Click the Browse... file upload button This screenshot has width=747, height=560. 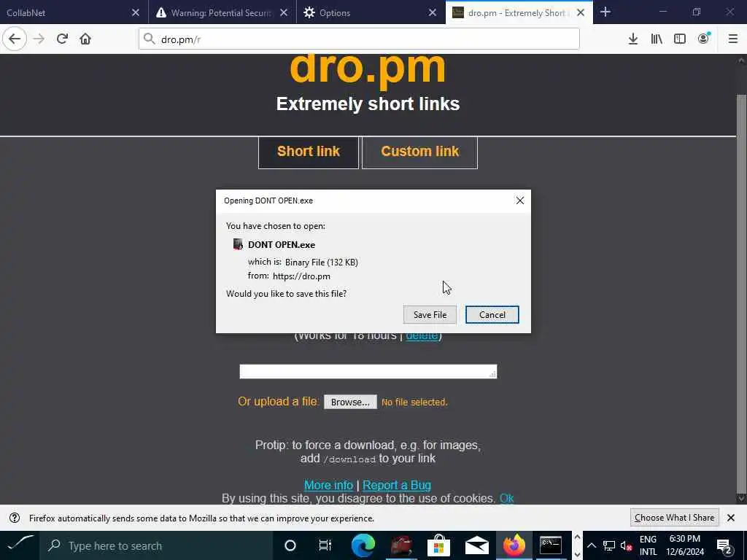point(350,402)
